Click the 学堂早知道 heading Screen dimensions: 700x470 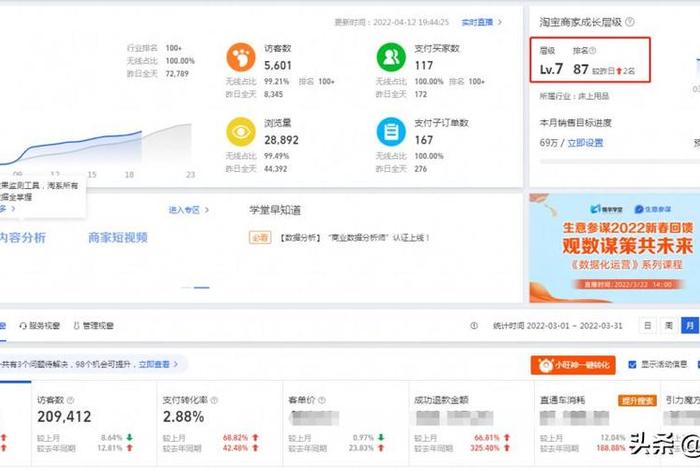click(x=275, y=210)
